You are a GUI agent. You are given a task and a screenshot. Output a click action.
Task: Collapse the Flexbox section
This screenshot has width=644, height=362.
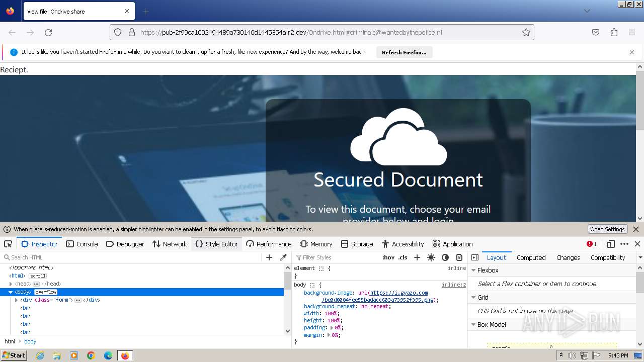[473, 270]
